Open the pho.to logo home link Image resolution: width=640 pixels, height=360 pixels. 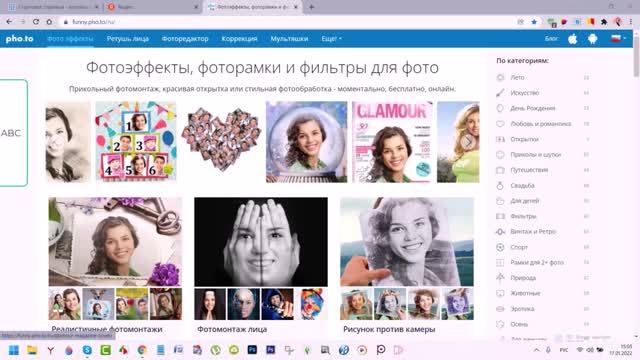click(20, 39)
